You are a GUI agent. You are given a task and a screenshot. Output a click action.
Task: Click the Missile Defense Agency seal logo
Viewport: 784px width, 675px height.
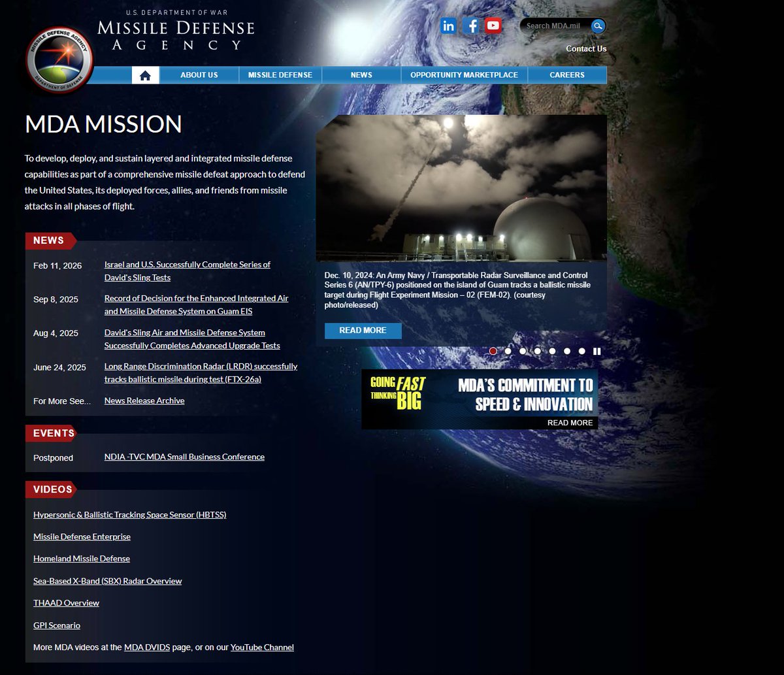pyautogui.click(x=59, y=60)
